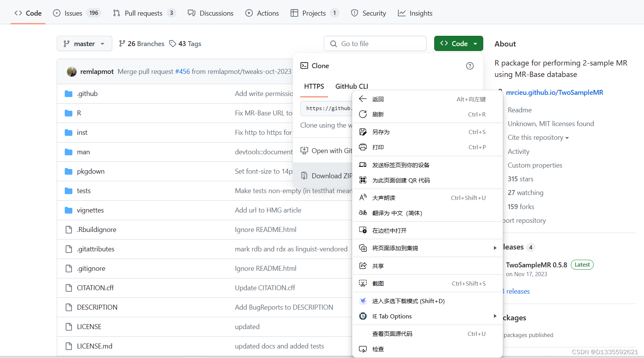Open the mrcieu.github.io/TwoSampleMR link
This screenshot has height=358, width=644.
click(x=555, y=92)
